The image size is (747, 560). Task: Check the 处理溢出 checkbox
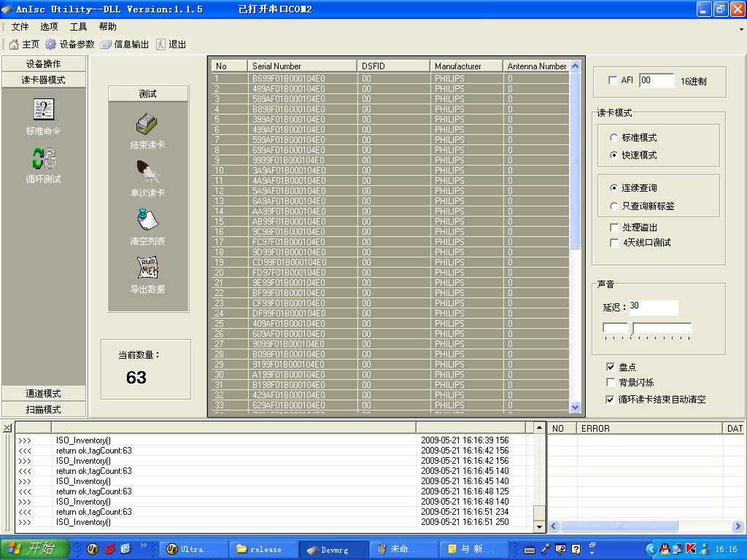pos(614,227)
